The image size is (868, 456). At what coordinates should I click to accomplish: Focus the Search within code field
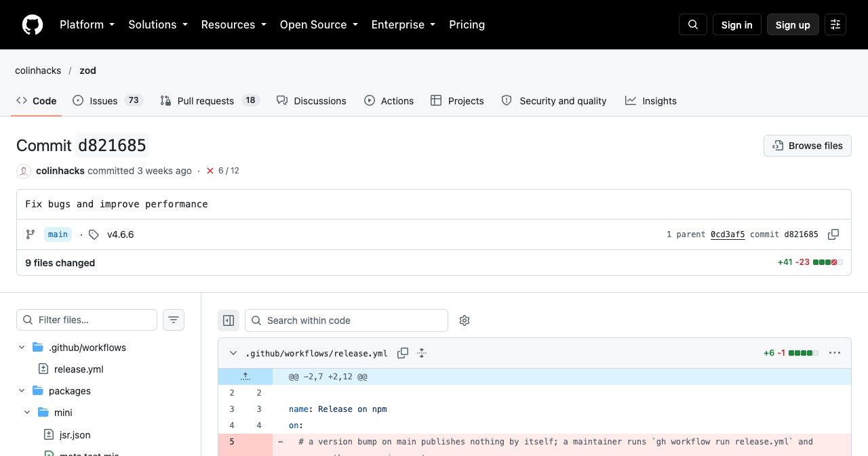347,320
